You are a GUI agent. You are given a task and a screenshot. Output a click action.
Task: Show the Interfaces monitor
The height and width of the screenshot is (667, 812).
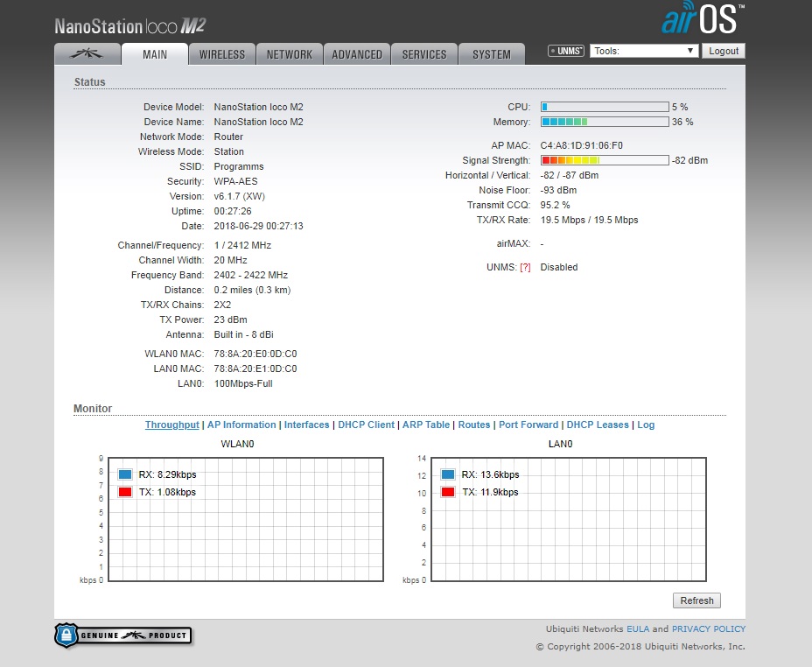click(x=306, y=425)
